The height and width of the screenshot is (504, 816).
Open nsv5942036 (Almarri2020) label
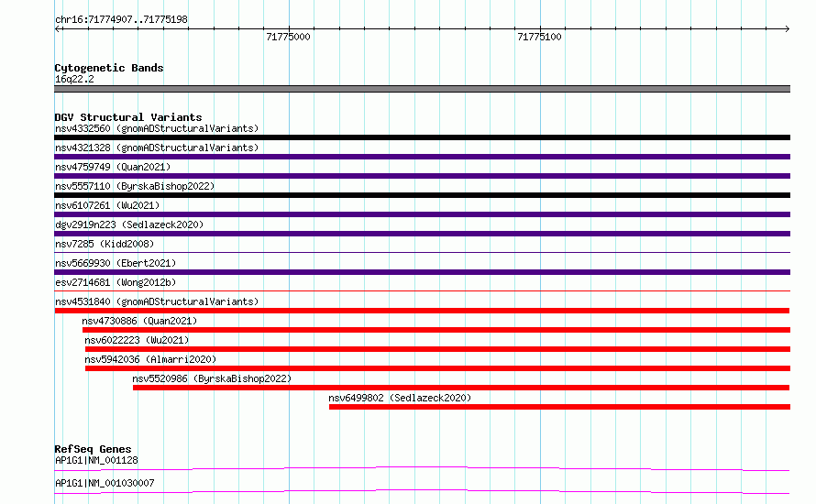[x=150, y=359]
